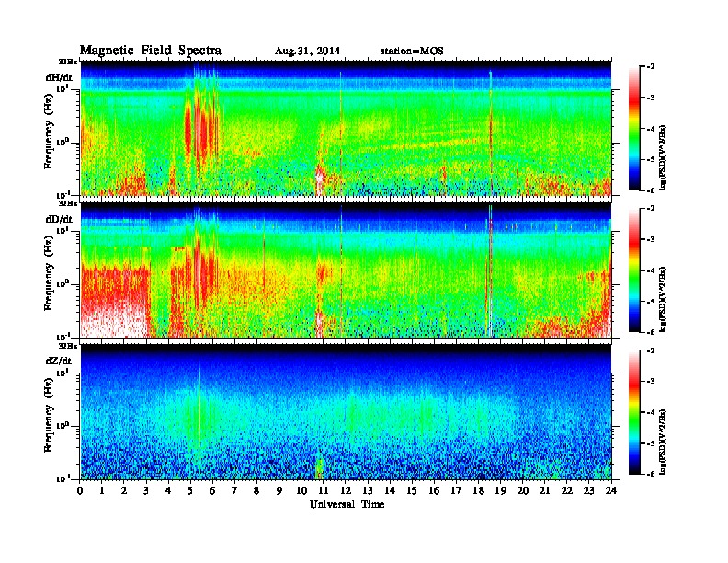Click the -5 tick on dD/dt color bar

point(651,301)
